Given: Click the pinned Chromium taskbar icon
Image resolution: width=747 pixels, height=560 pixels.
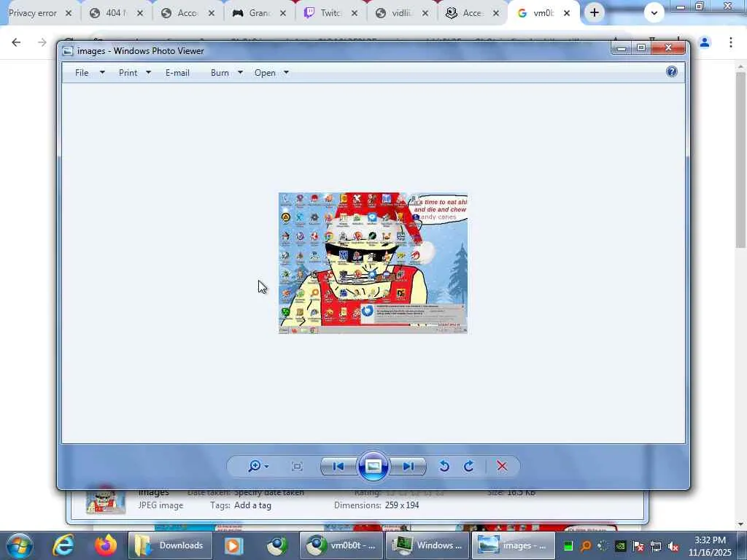Looking at the screenshot, I should pyautogui.click(x=276, y=545).
